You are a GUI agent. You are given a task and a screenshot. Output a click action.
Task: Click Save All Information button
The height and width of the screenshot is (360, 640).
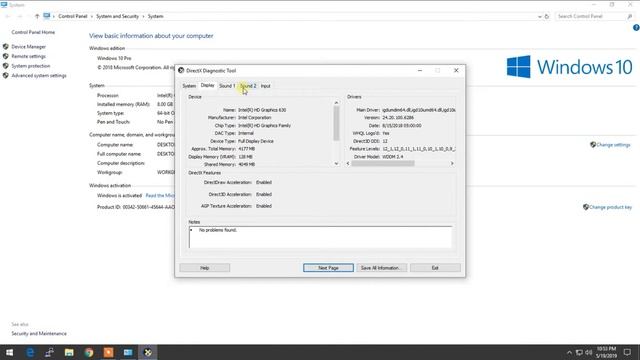(381, 268)
